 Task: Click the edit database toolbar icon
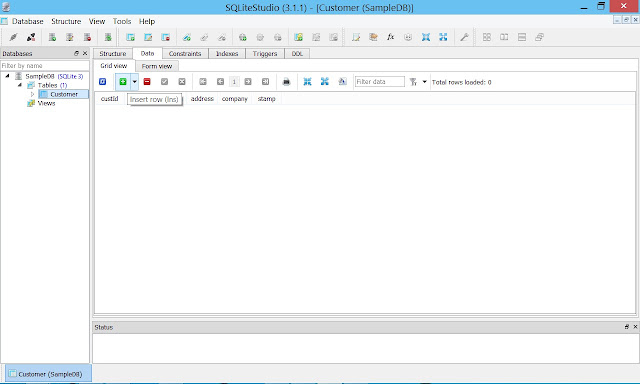pyautogui.click(x=70, y=37)
